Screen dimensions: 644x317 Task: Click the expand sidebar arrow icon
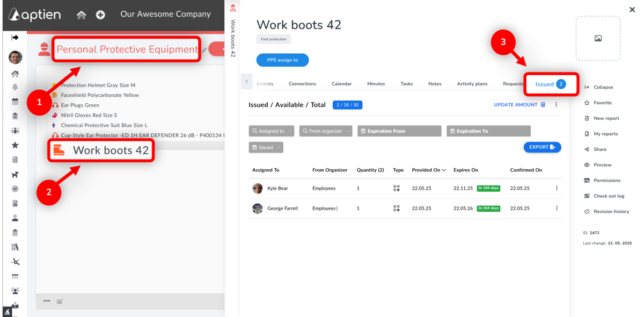pyautogui.click(x=15, y=38)
